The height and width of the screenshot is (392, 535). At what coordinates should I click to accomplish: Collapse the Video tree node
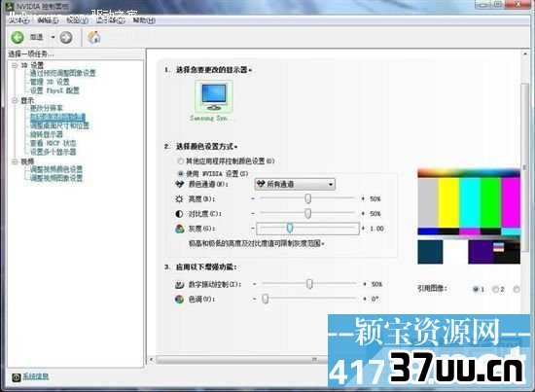pyautogui.click(x=15, y=161)
